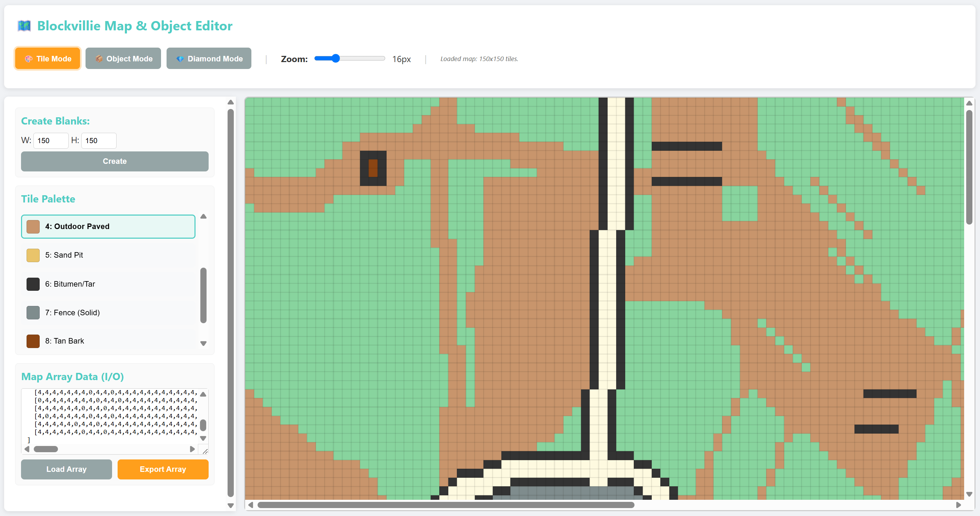Click Load Array button

(x=67, y=469)
